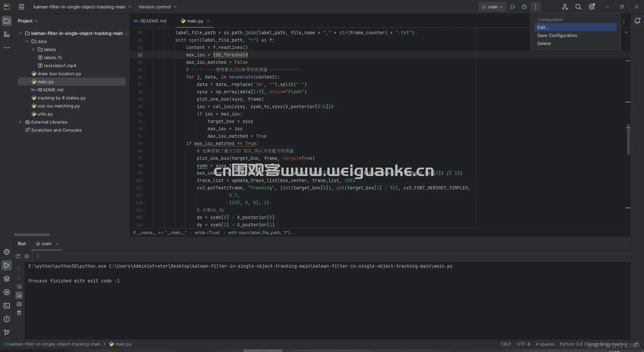Close the main run tab
Image resolution: width=644 pixels, height=352 pixels.
click(57, 244)
